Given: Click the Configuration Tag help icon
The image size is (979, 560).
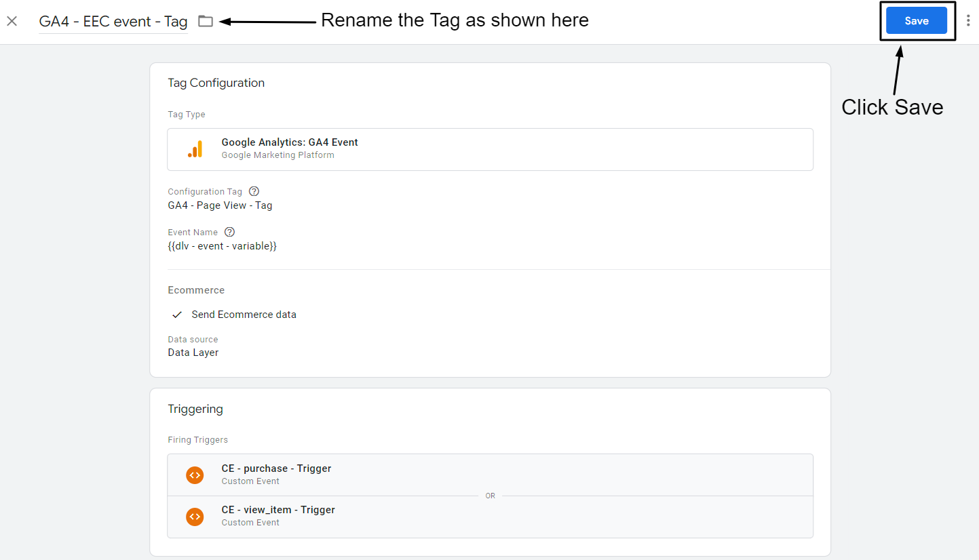Looking at the screenshot, I should 254,191.
